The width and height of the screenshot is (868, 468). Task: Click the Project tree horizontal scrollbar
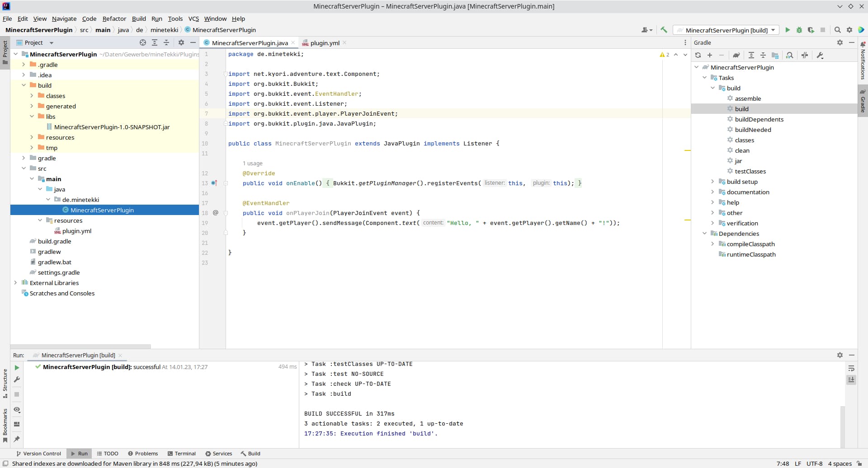pos(80,346)
